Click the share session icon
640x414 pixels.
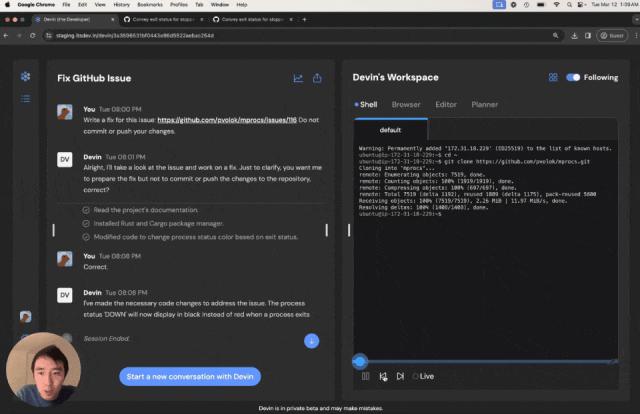point(317,78)
